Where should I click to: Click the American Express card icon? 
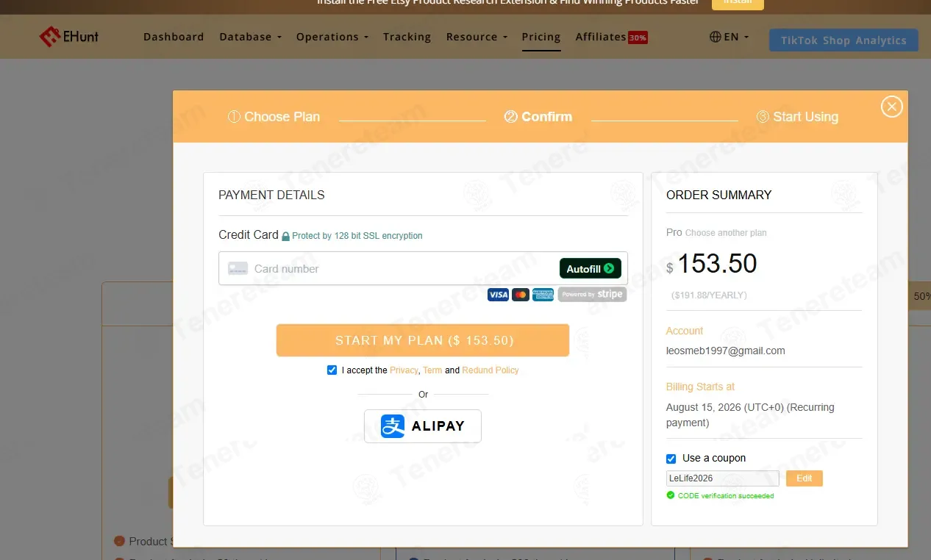543,295
